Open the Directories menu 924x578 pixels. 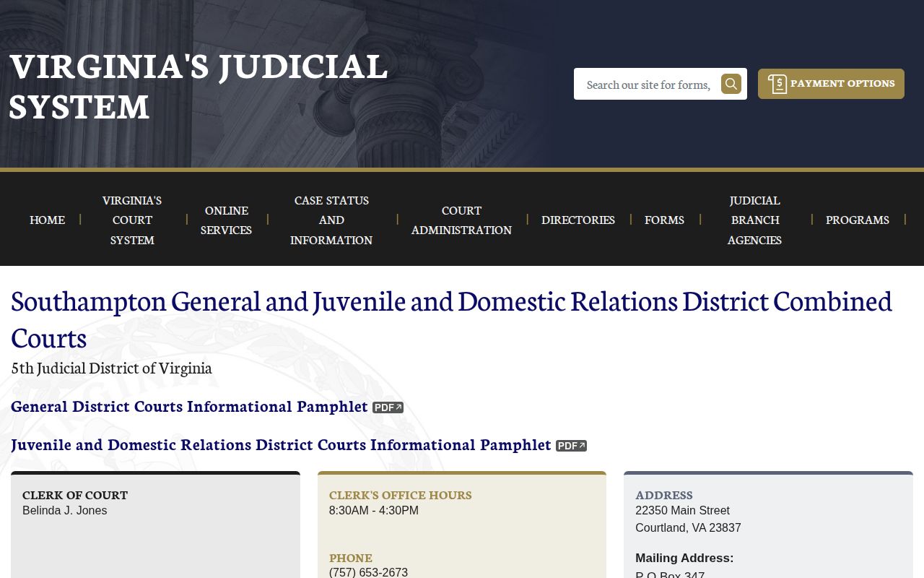[578, 220]
